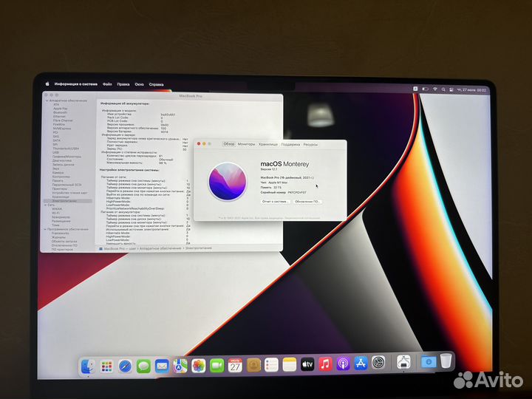Click macOS Monterey logo image
This screenshot has width=532, height=399.
pyautogui.click(x=228, y=181)
